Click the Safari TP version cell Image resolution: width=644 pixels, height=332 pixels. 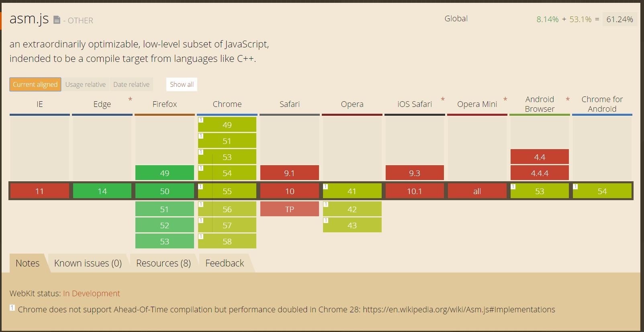point(289,209)
